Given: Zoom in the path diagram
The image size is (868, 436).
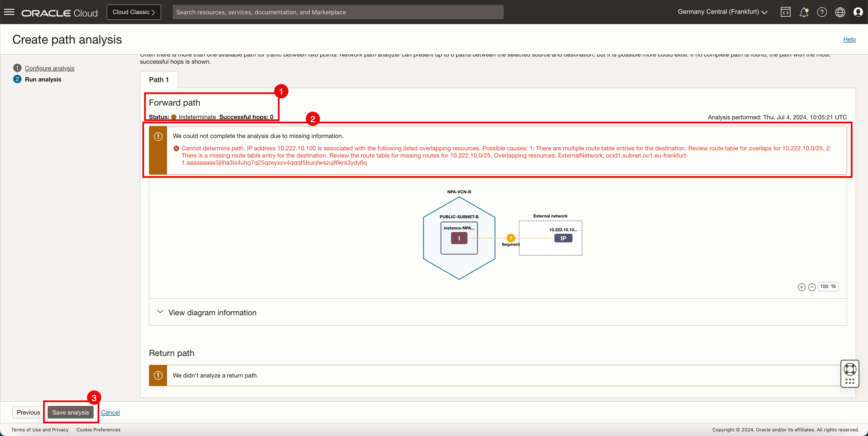Looking at the screenshot, I should point(801,287).
